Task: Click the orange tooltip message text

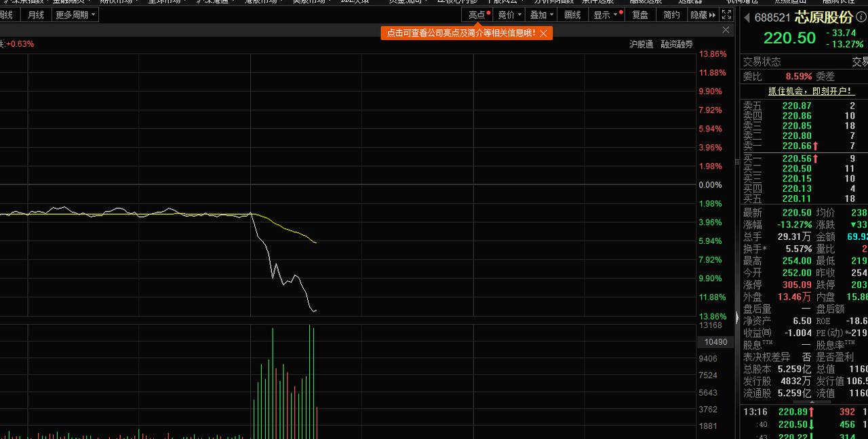Action: pyautogui.click(x=461, y=33)
